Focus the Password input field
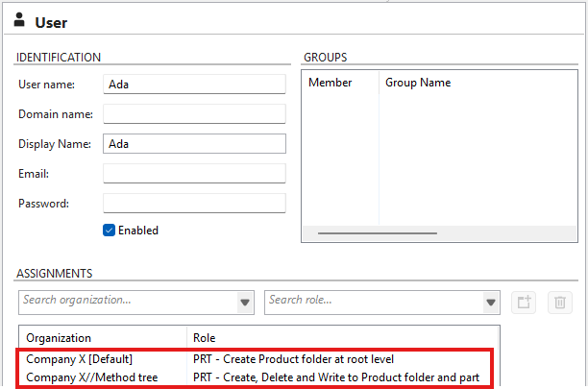Viewport: 588px width, 389px height. pos(194,204)
